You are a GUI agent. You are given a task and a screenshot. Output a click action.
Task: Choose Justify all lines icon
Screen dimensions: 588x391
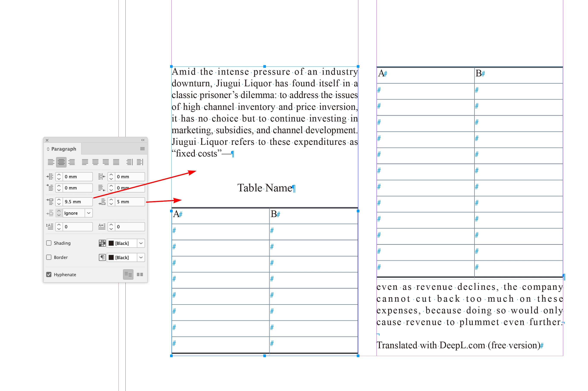tap(116, 162)
